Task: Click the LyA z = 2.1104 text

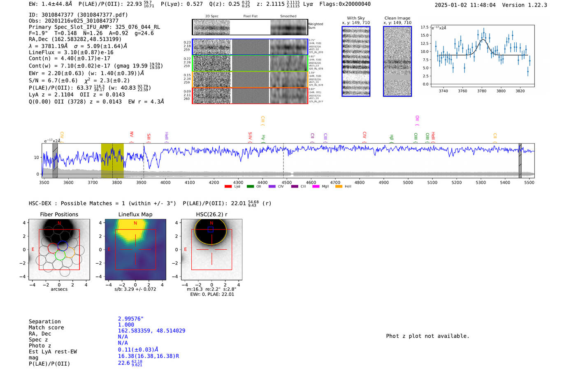Action: [x=51, y=95]
